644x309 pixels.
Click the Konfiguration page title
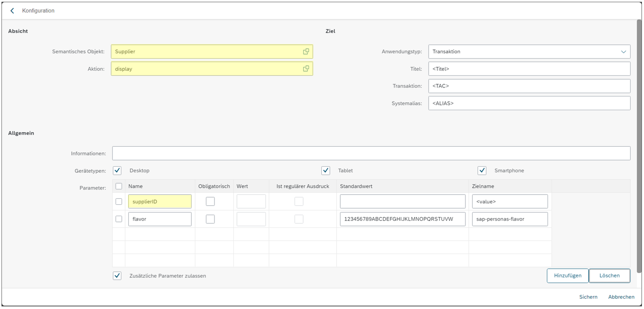(38, 11)
